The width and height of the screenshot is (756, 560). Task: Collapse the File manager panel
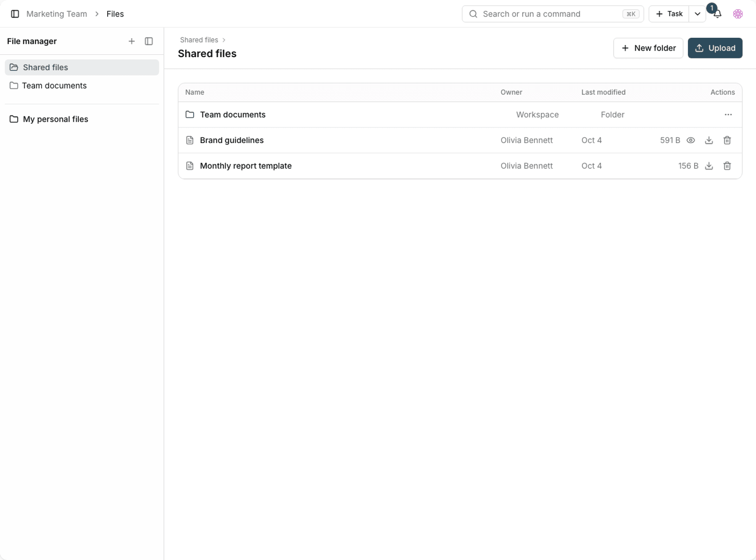click(149, 41)
